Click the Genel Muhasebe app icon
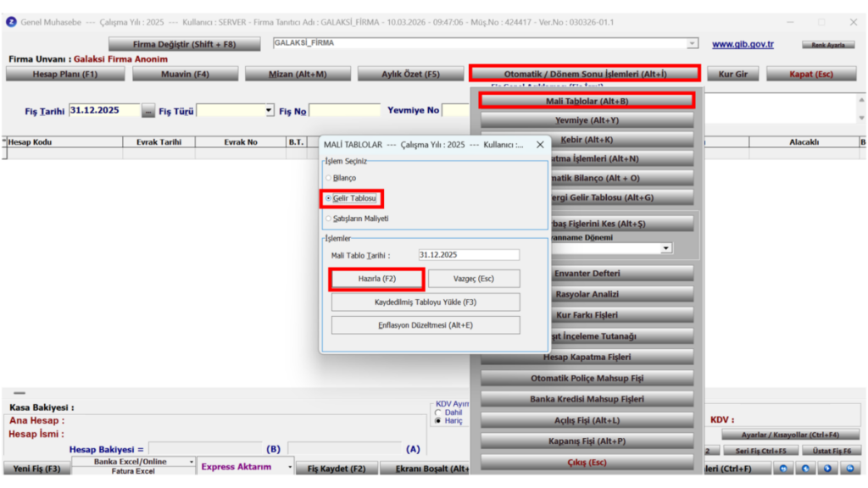868x488 pixels. pos(11,22)
